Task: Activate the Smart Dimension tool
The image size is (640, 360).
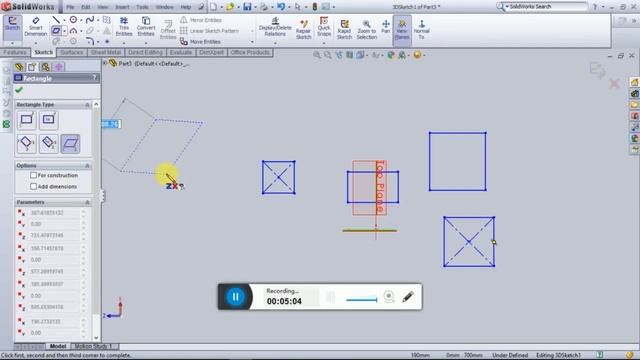Action: coord(36,27)
